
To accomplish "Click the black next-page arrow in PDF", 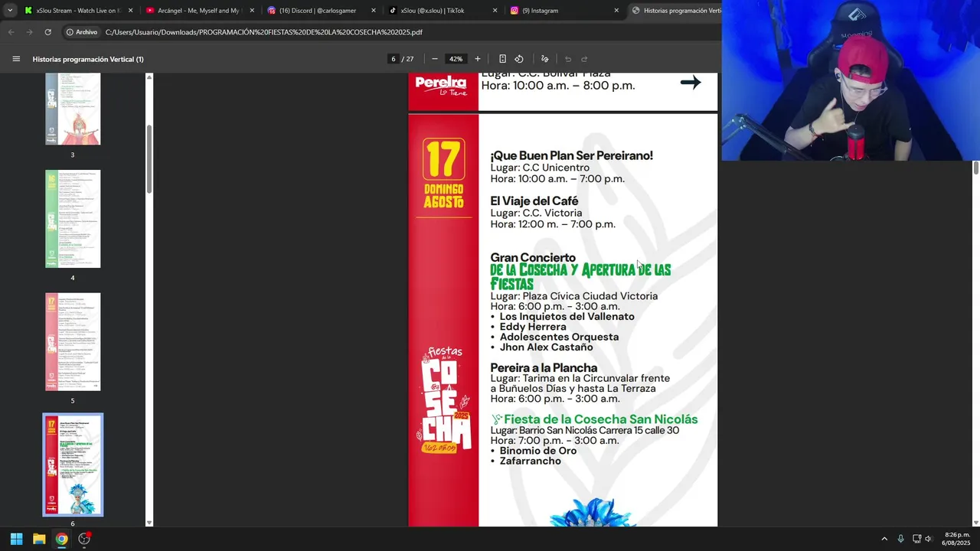I will coord(691,83).
